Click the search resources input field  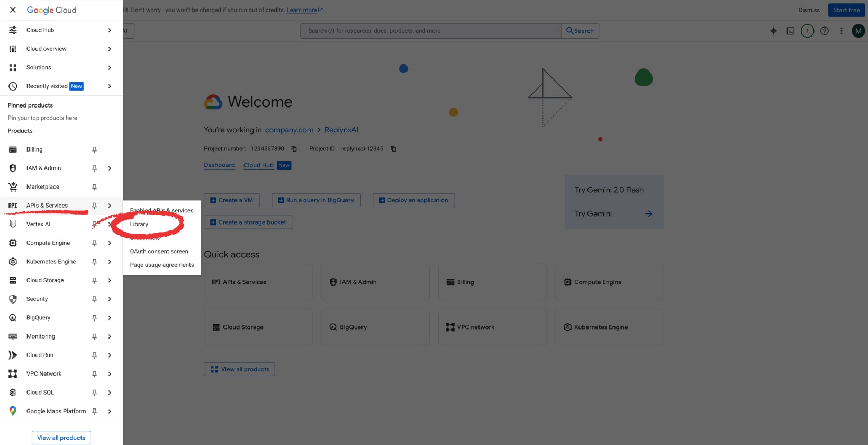(431, 31)
